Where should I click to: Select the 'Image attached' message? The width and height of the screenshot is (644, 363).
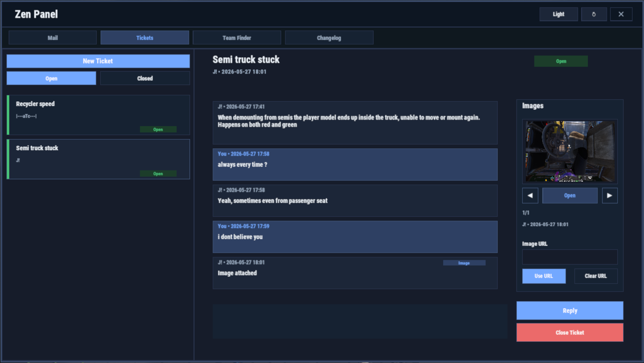tap(355, 273)
